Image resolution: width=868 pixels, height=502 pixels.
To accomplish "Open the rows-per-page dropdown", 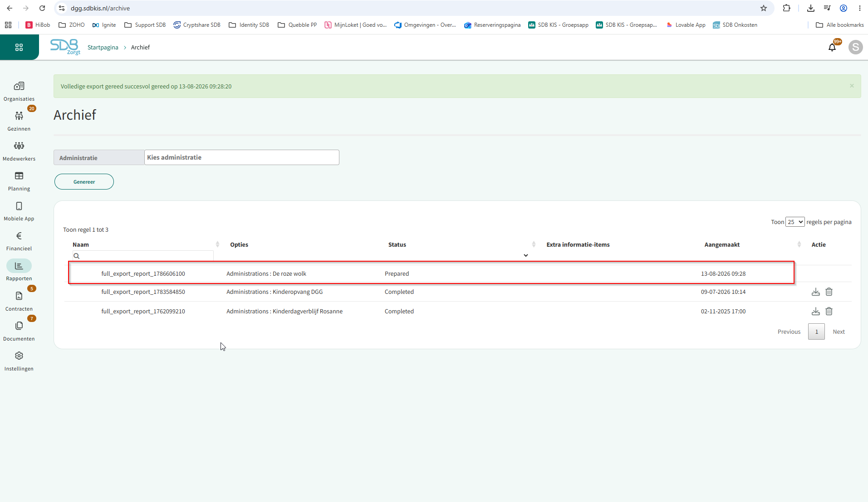I will pos(795,222).
